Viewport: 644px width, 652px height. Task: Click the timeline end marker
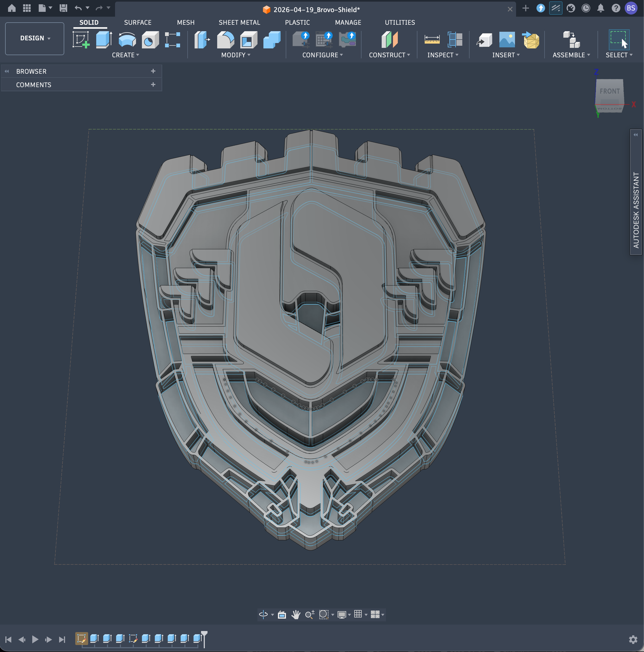click(204, 639)
